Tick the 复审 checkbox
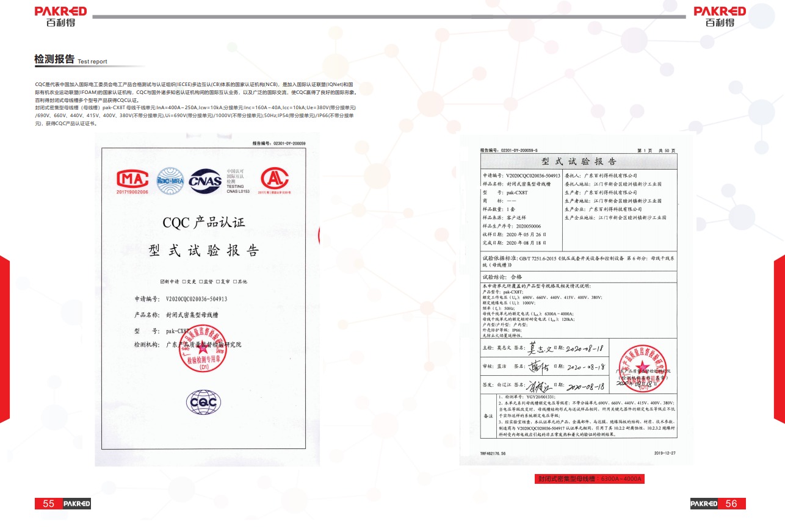Image resolution: width=785 pixels, height=532 pixels. [218, 282]
